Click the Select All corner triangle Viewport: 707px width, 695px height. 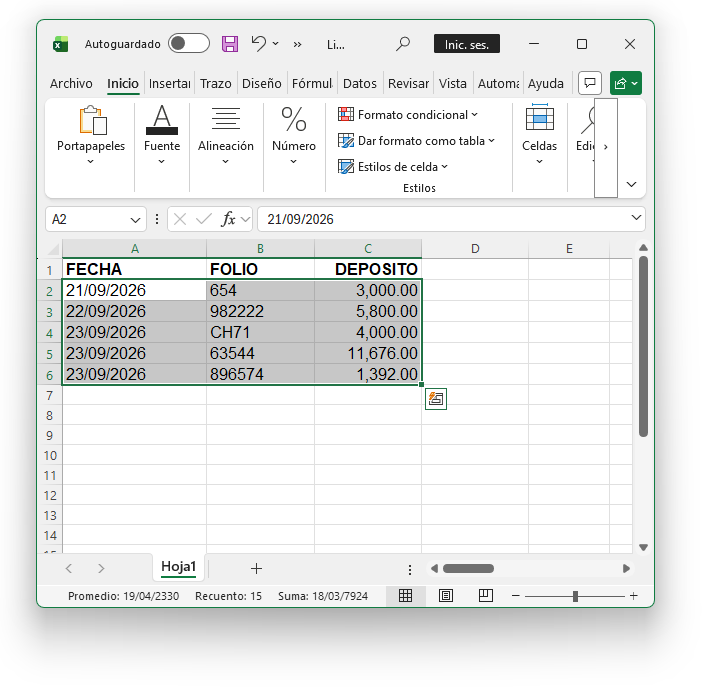point(54,249)
